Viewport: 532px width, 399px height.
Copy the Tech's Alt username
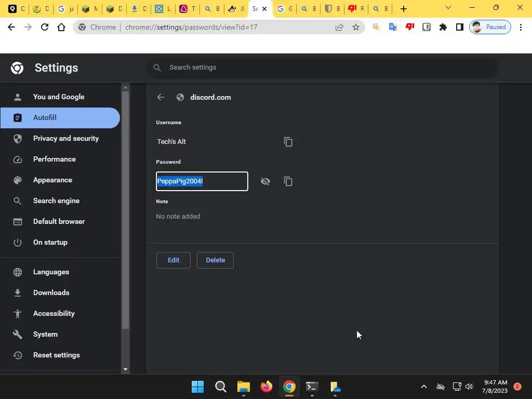288,142
